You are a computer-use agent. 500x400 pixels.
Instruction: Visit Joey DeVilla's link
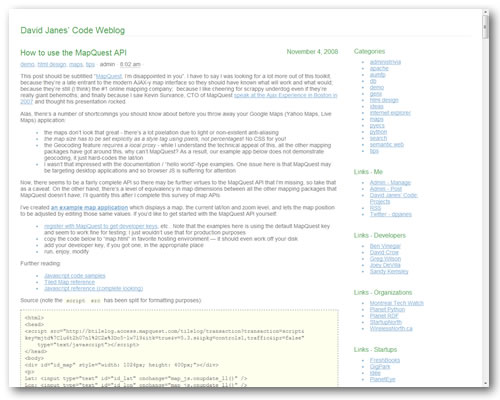coord(385,265)
